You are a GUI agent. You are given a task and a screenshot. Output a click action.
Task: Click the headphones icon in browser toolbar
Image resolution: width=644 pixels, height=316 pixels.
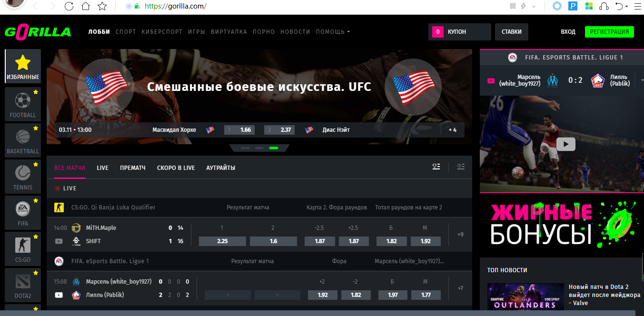tap(604, 7)
